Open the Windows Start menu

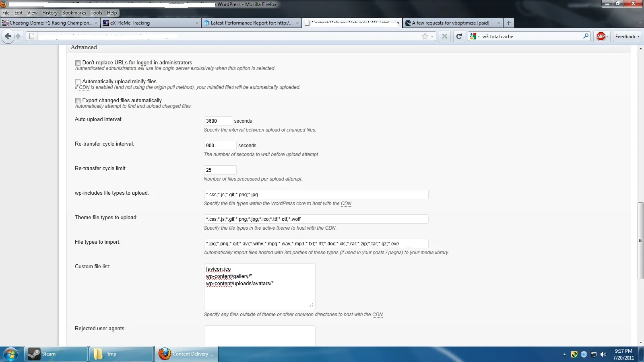click(x=11, y=354)
